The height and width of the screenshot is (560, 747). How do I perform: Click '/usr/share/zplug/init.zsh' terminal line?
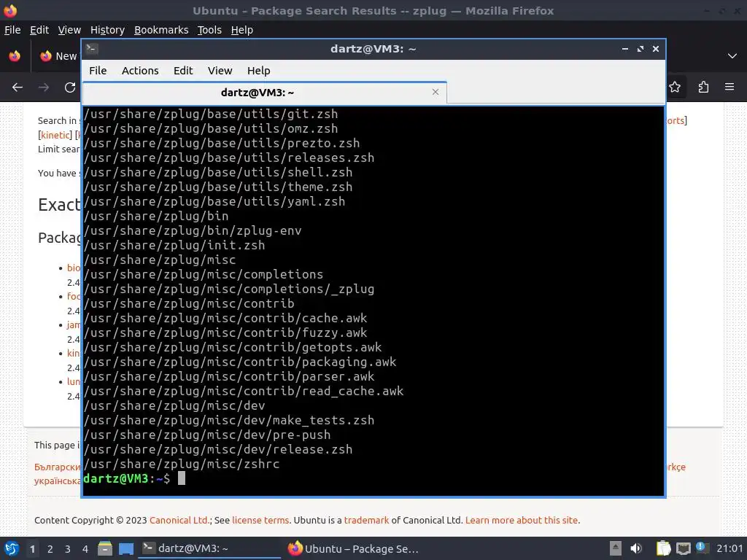(174, 245)
